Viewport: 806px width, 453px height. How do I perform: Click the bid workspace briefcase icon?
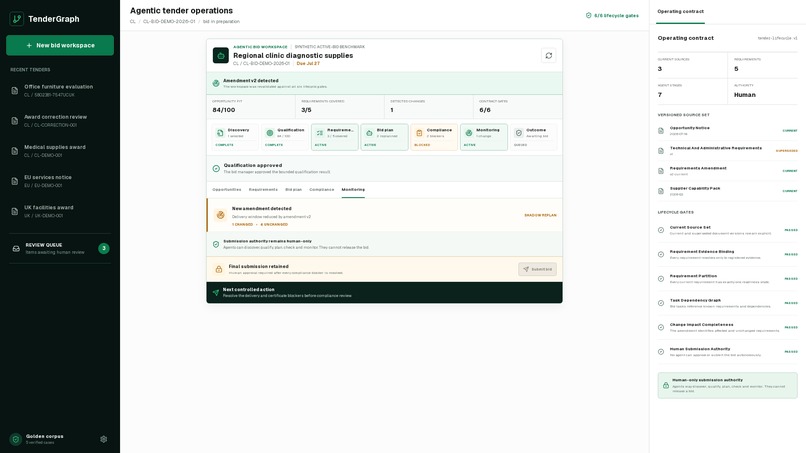[x=221, y=56]
